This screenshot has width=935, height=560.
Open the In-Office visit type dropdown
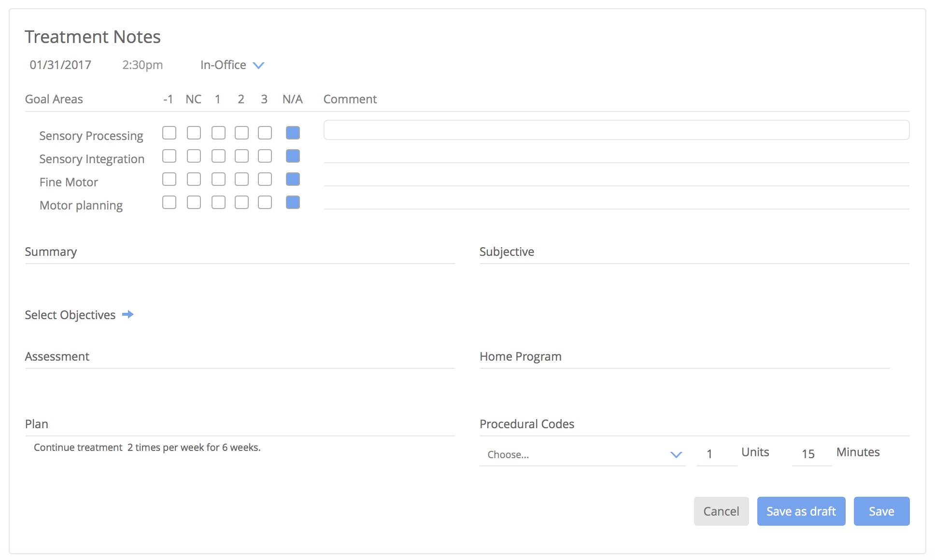pyautogui.click(x=232, y=65)
